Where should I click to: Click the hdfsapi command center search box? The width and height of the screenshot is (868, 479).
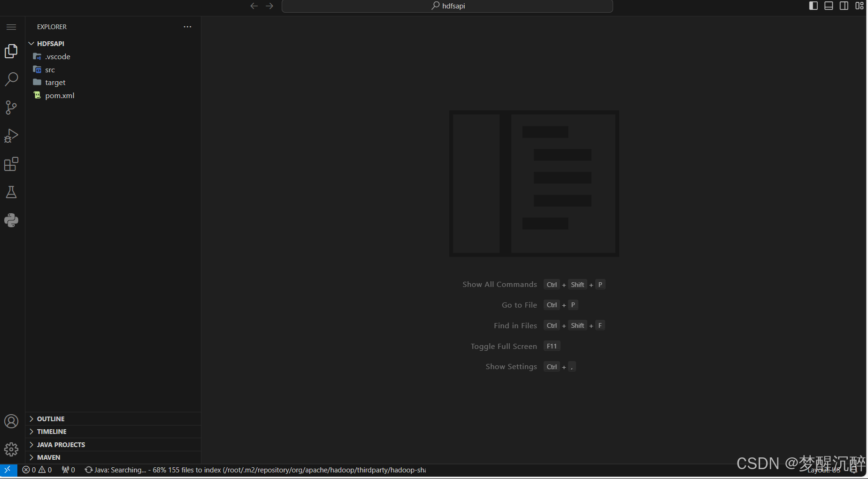[x=447, y=6]
